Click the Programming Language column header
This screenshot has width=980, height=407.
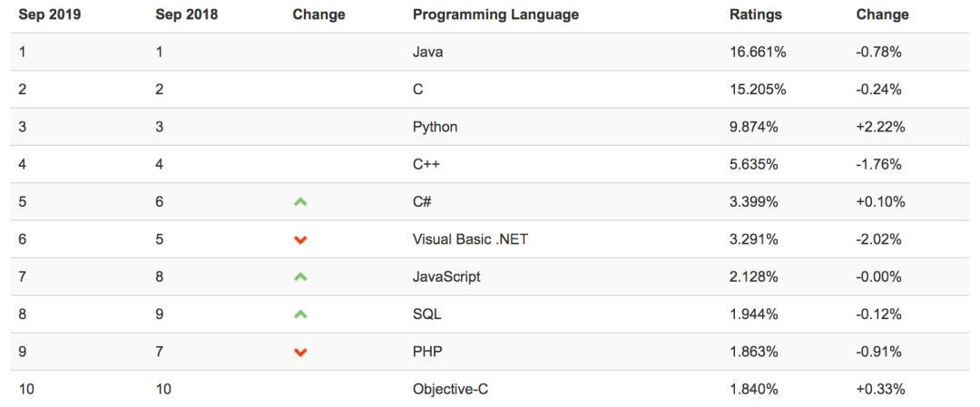tap(495, 15)
